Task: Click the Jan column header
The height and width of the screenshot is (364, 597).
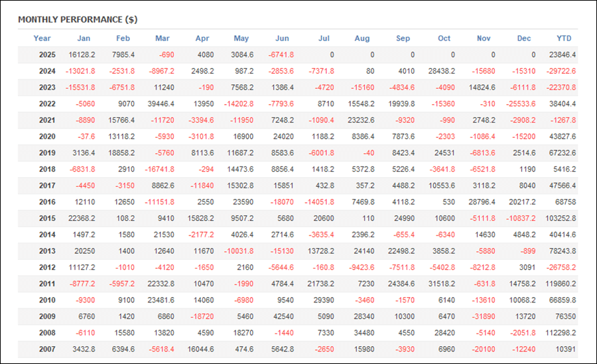Action: [84, 38]
